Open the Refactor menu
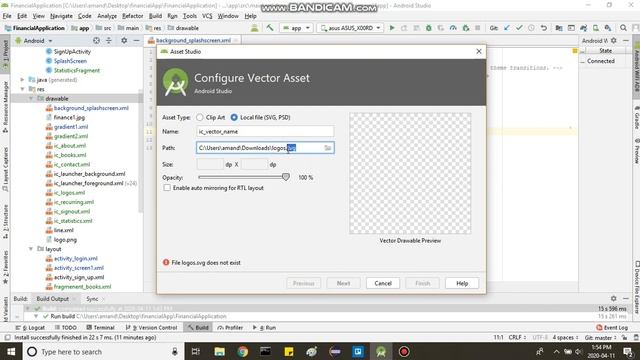640x360 pixels. (x=133, y=16)
